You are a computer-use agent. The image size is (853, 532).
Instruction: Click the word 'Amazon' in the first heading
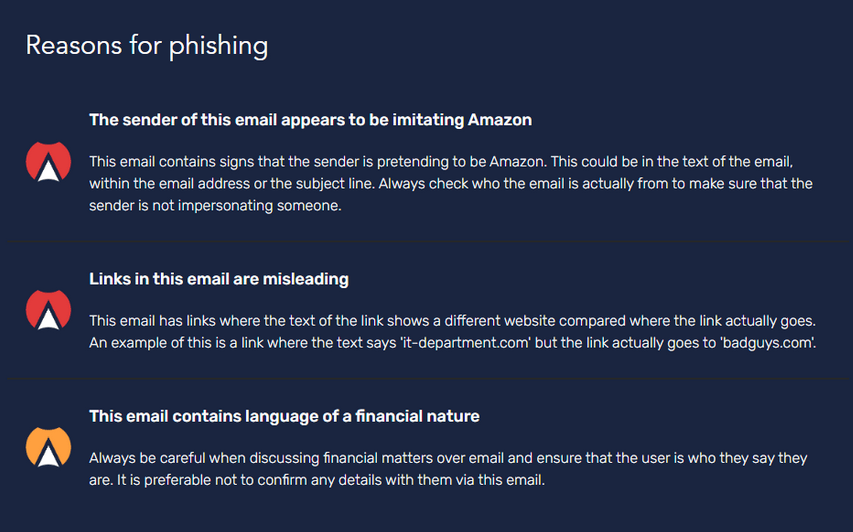tap(500, 120)
